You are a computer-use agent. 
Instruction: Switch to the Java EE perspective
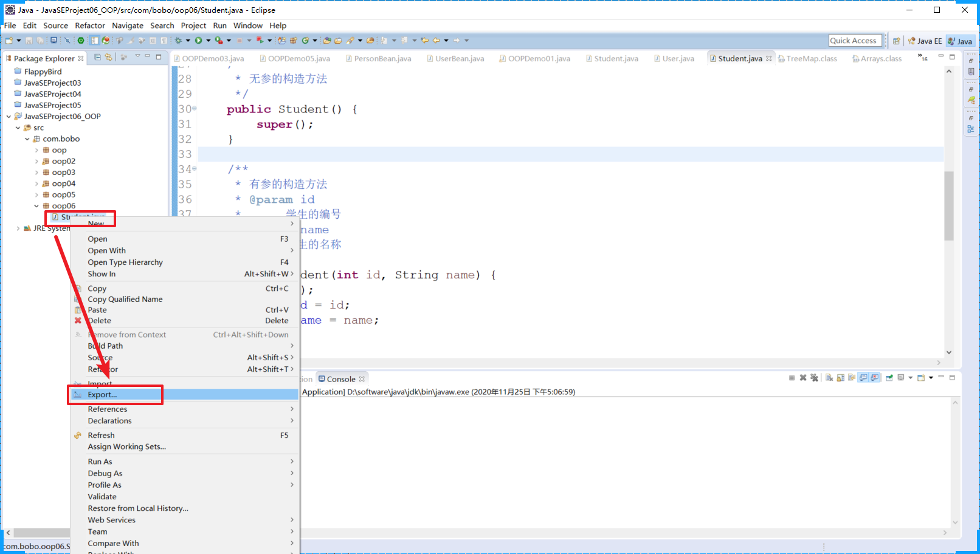tap(924, 41)
